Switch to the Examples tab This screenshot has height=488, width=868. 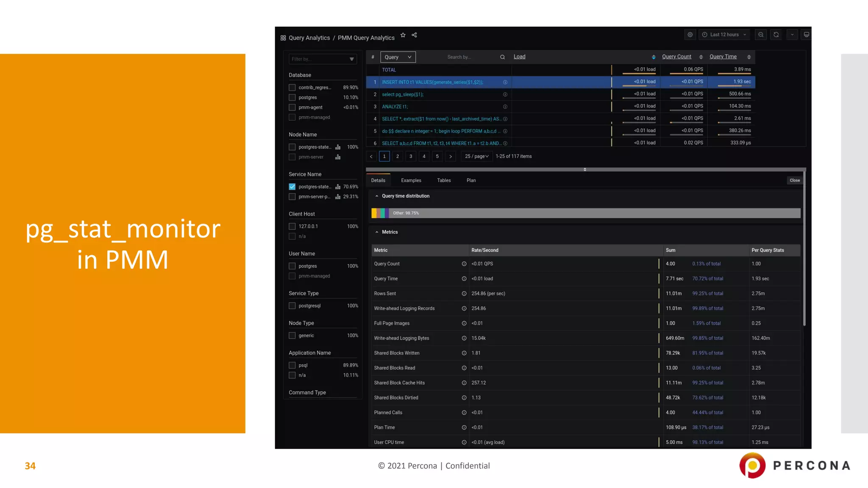point(411,180)
